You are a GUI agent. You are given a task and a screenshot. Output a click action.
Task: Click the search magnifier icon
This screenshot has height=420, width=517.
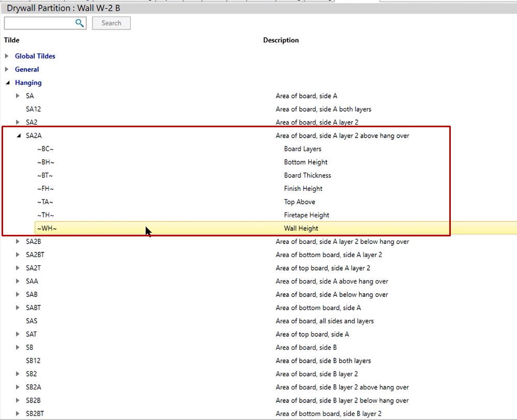[80, 23]
